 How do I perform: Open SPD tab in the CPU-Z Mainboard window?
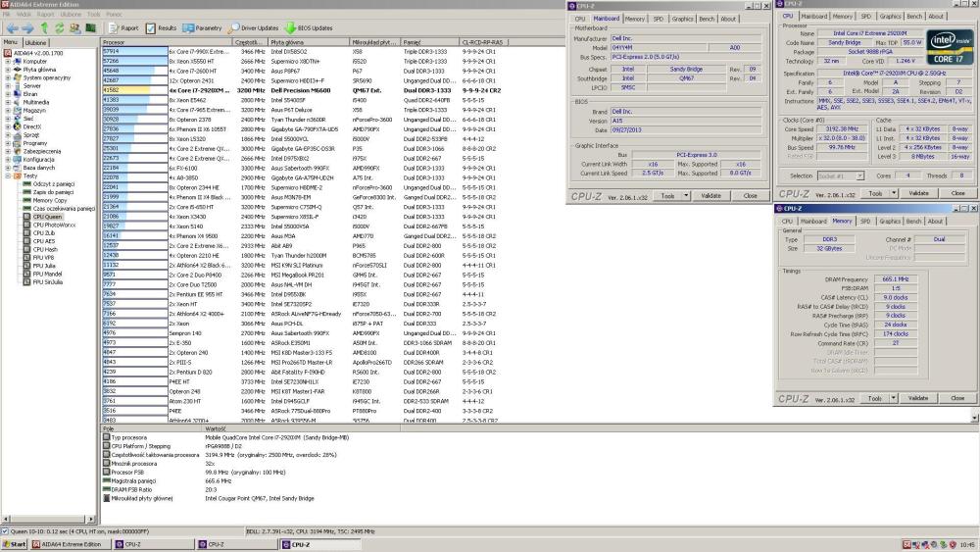click(659, 19)
